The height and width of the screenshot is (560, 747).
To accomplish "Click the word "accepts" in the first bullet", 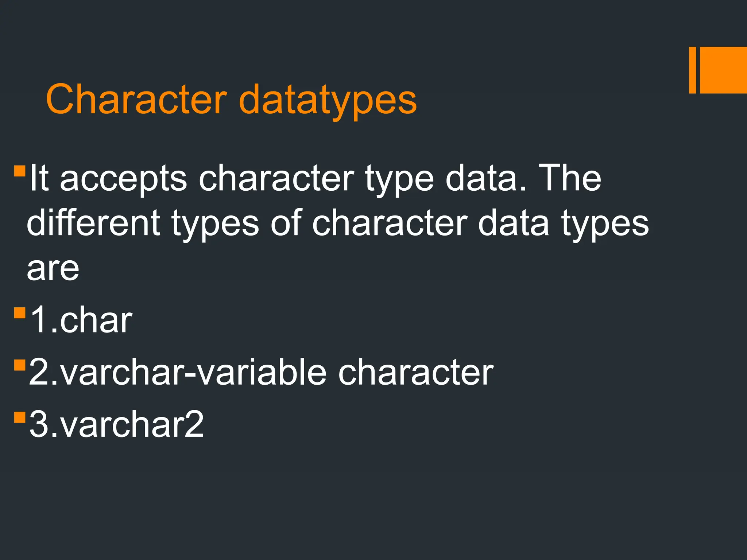I will 123,179.
